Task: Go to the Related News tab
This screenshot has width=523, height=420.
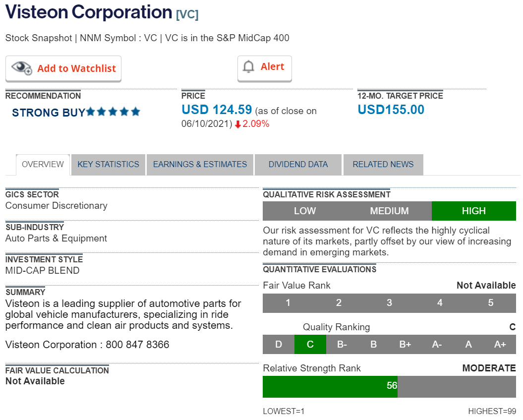Action: click(383, 165)
